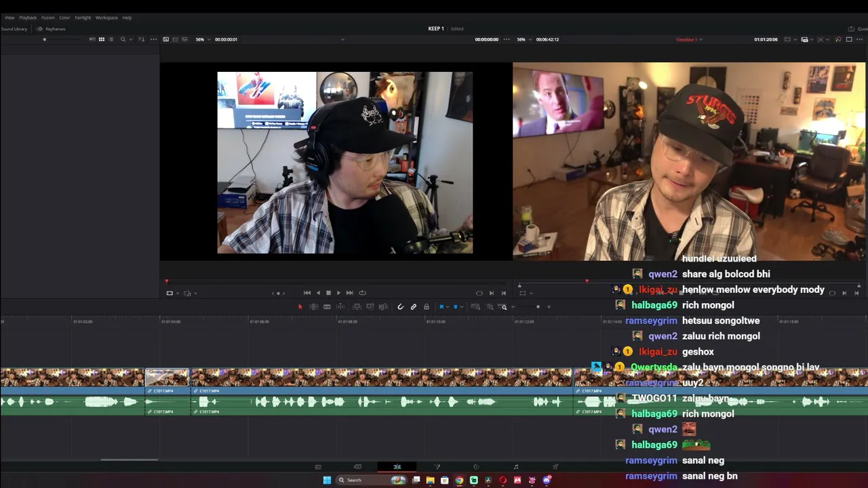
Task: Click the Replace Clip icon
Action: point(383,307)
